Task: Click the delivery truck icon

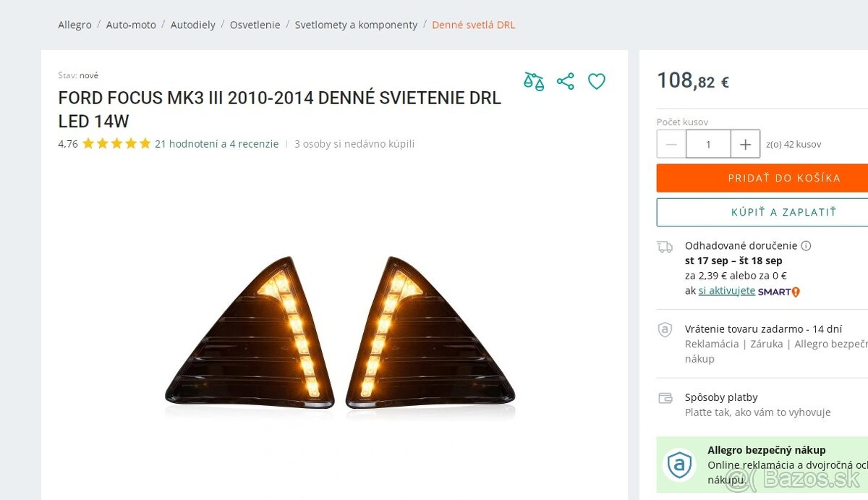Action: click(665, 247)
